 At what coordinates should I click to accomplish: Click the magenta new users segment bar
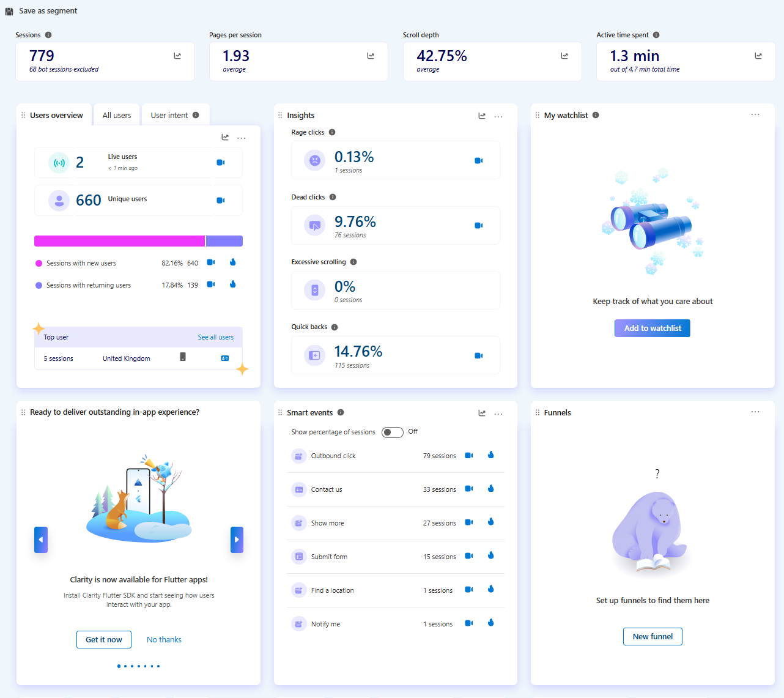click(x=119, y=240)
